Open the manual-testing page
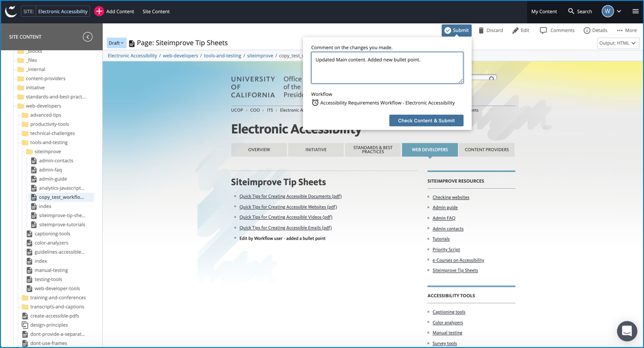This screenshot has height=348, width=644. click(51, 270)
